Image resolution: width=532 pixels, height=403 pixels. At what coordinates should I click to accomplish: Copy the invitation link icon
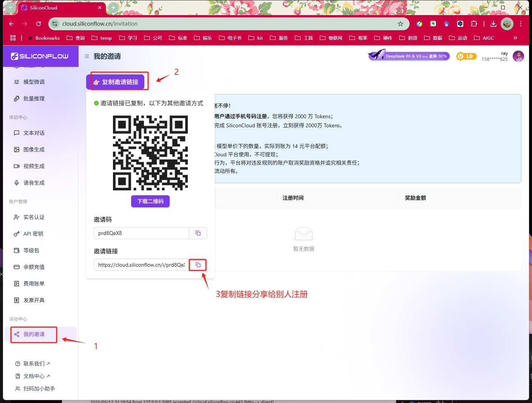tap(198, 265)
